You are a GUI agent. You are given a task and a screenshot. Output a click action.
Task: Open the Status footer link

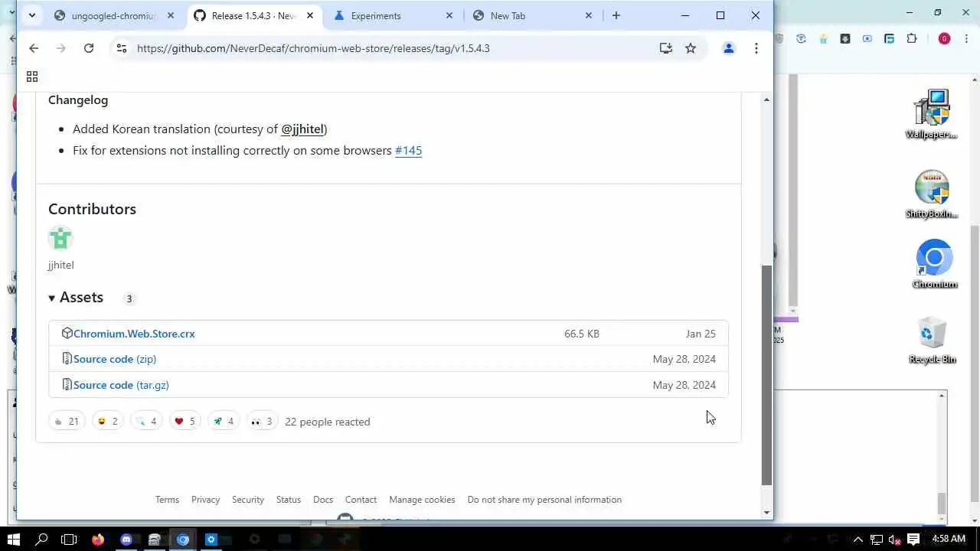coord(289,500)
